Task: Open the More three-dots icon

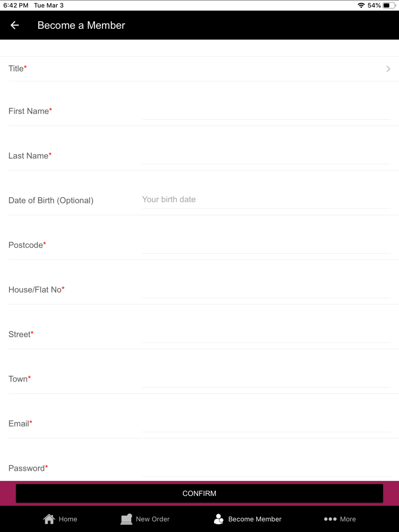Action: (x=330, y=519)
